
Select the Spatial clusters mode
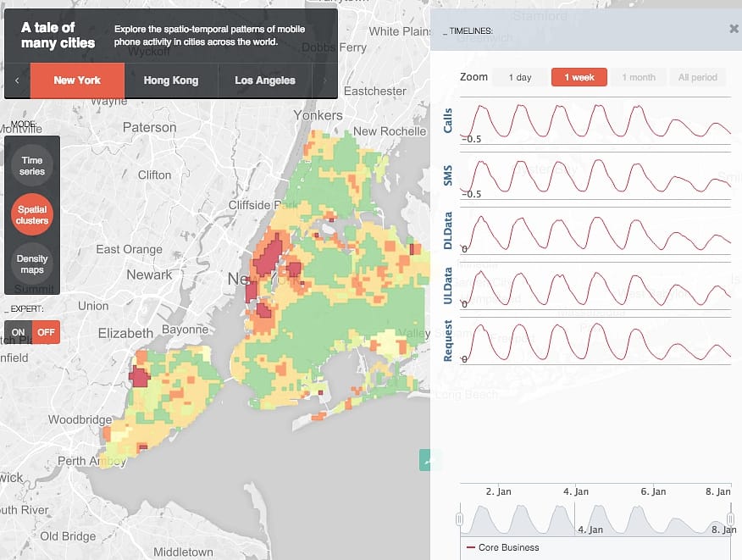pos(31,214)
